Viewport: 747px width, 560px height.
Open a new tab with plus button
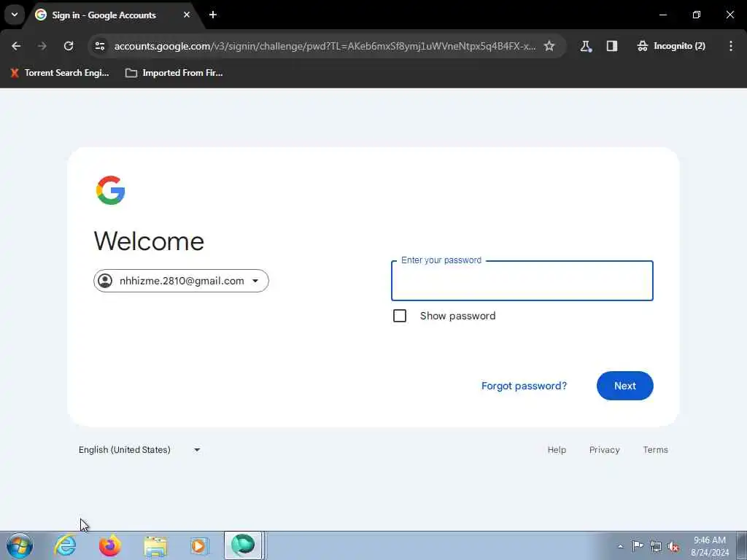(x=213, y=15)
